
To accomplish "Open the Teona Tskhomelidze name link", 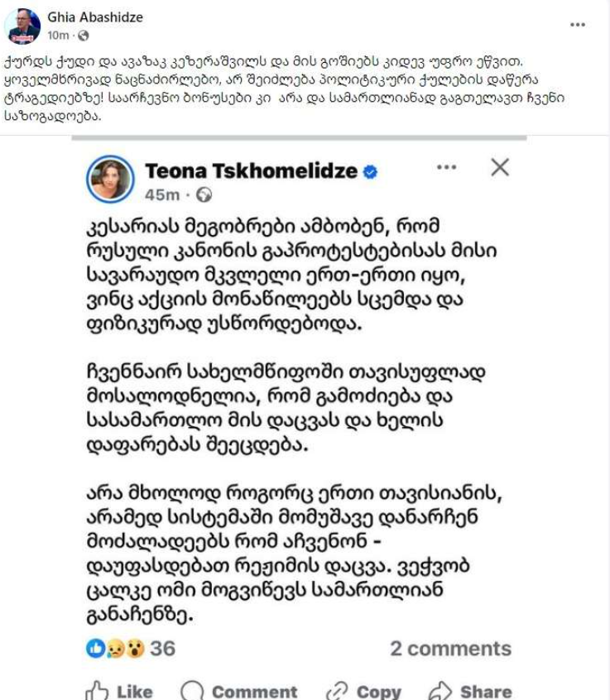I will pos(251,171).
